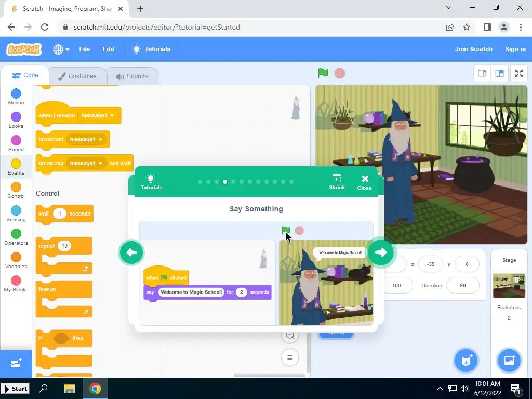The image size is (532, 399).
Task: Enter full screen stage mode
Action: [519, 73]
